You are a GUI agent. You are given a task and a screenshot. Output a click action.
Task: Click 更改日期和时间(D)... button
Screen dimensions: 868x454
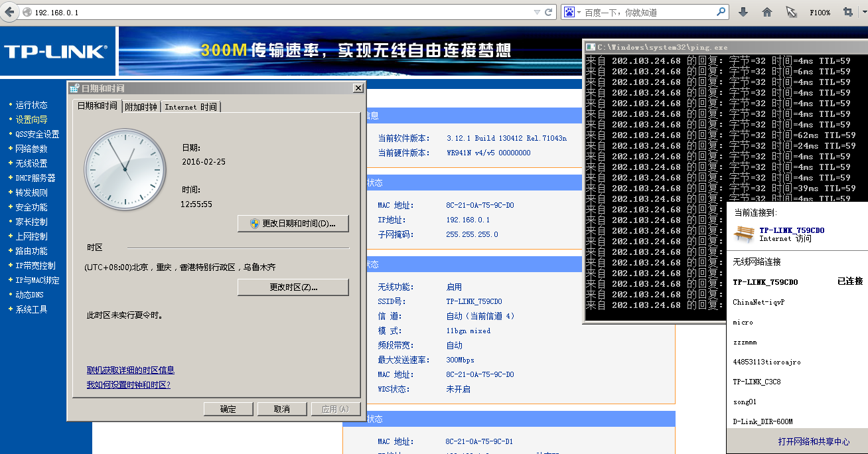tap(293, 224)
